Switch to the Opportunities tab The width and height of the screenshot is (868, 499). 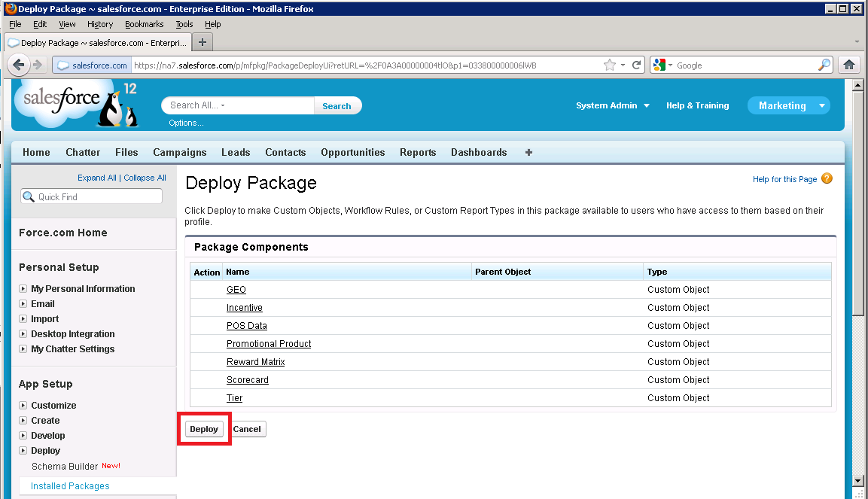coord(352,152)
